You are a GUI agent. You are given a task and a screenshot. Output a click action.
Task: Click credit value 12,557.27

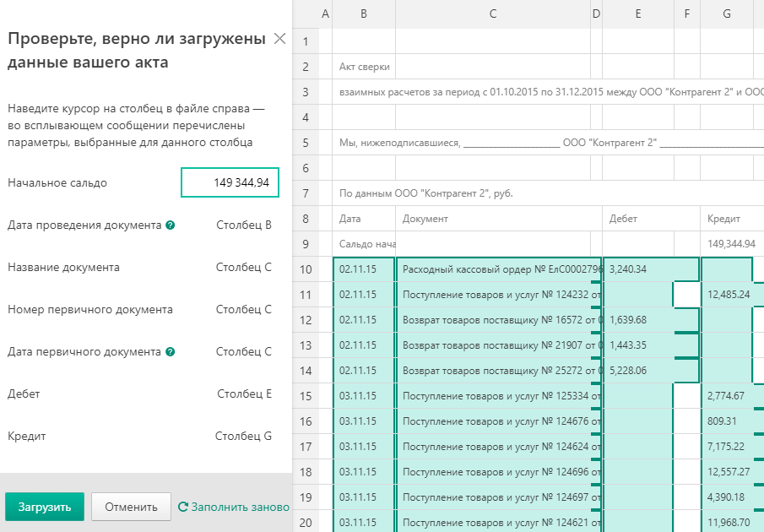(x=732, y=472)
